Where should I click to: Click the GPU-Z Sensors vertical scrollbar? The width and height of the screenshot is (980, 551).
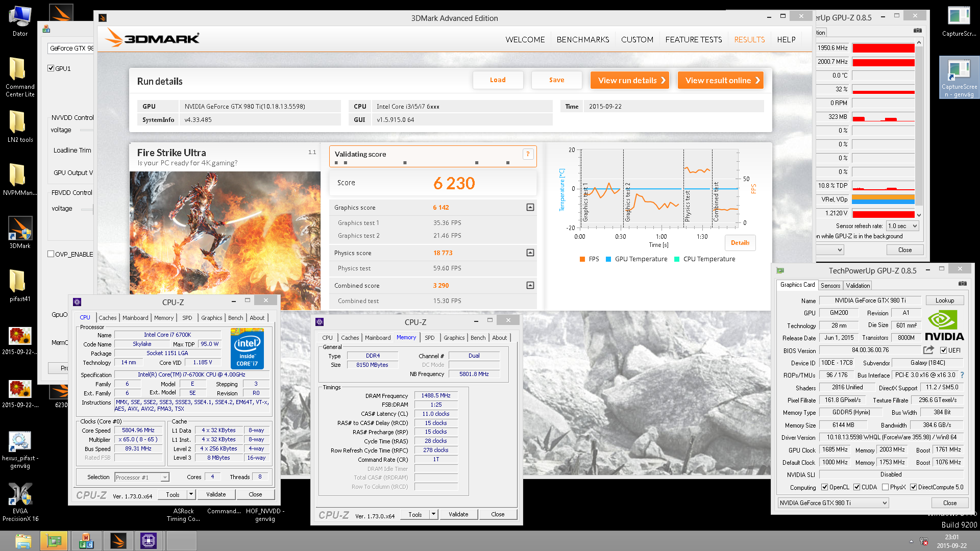point(919,129)
